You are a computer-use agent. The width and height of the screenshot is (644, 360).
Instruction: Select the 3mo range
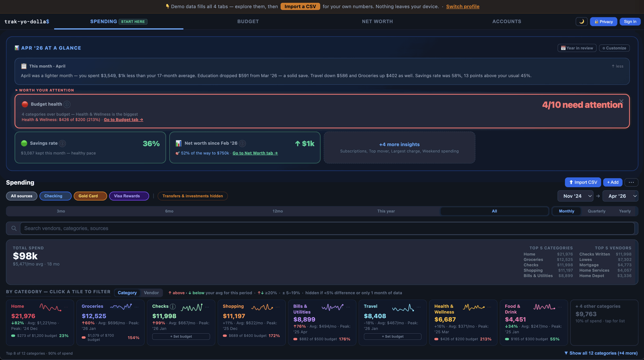point(61,211)
